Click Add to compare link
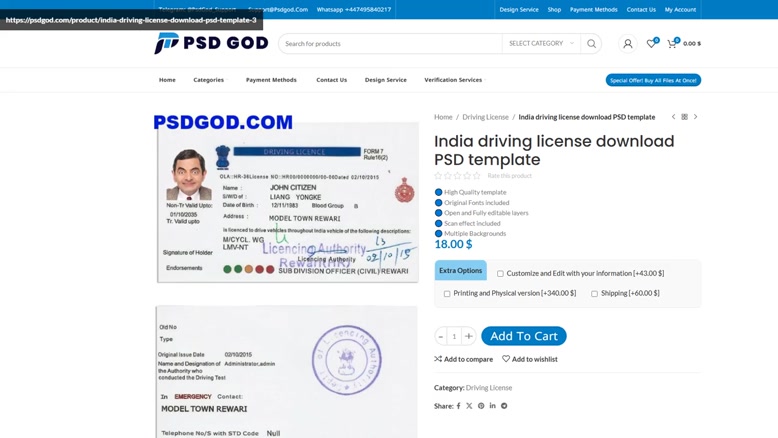The width and height of the screenshot is (778, 438). tap(463, 359)
